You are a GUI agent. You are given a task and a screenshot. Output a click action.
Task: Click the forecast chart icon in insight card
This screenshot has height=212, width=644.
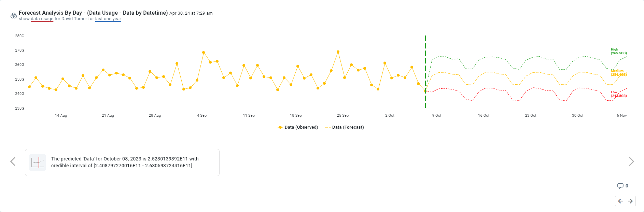tap(38, 162)
